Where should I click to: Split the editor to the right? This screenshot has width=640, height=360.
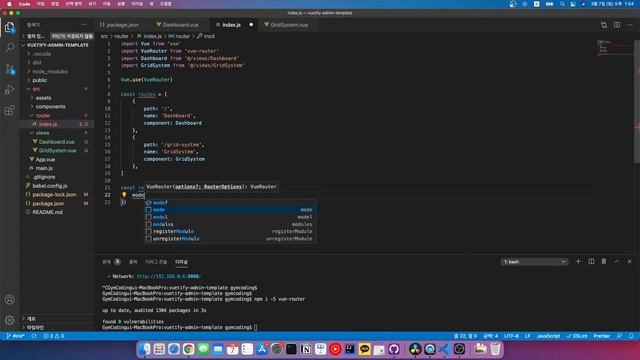(x=617, y=25)
